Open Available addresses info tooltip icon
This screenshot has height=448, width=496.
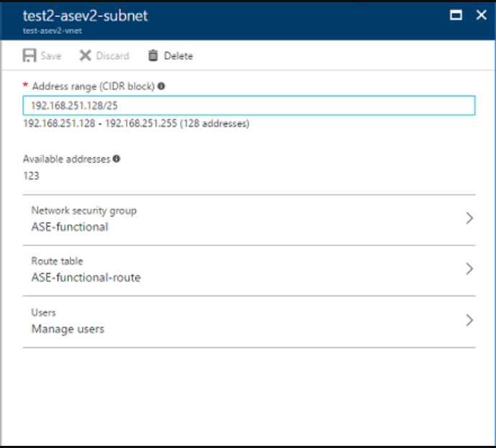click(117, 159)
